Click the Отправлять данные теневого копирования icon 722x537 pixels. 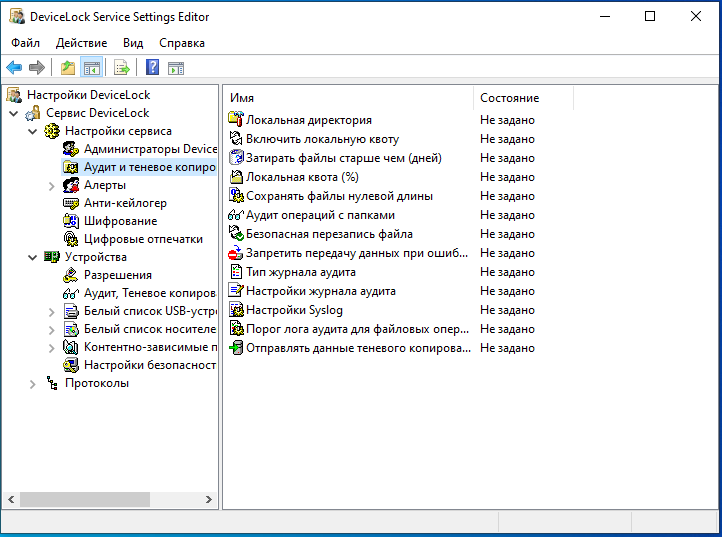[x=236, y=348]
